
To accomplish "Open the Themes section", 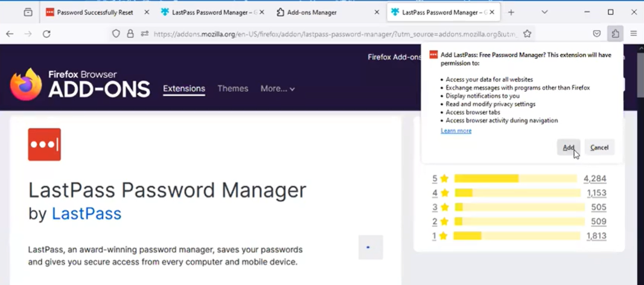I will [232, 89].
